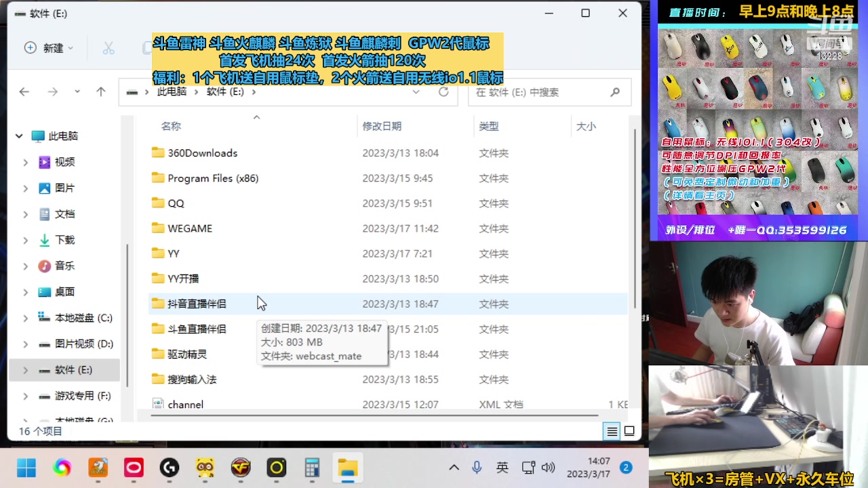The image size is (868, 488).
Task: Show hidden tray icons chevron
Action: click(x=454, y=468)
